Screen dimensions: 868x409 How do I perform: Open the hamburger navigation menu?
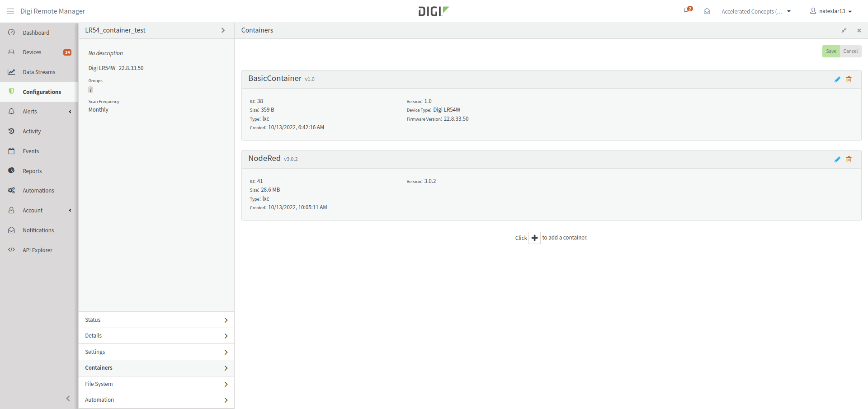tap(10, 11)
